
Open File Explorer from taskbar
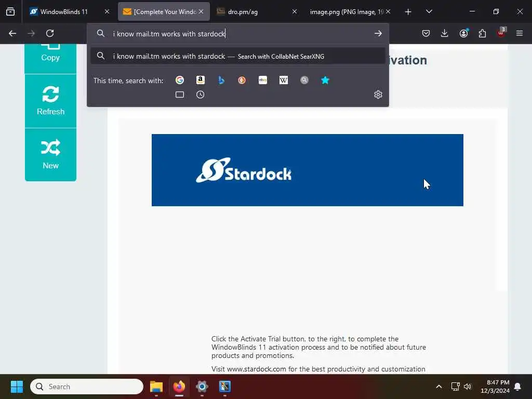tap(156, 387)
